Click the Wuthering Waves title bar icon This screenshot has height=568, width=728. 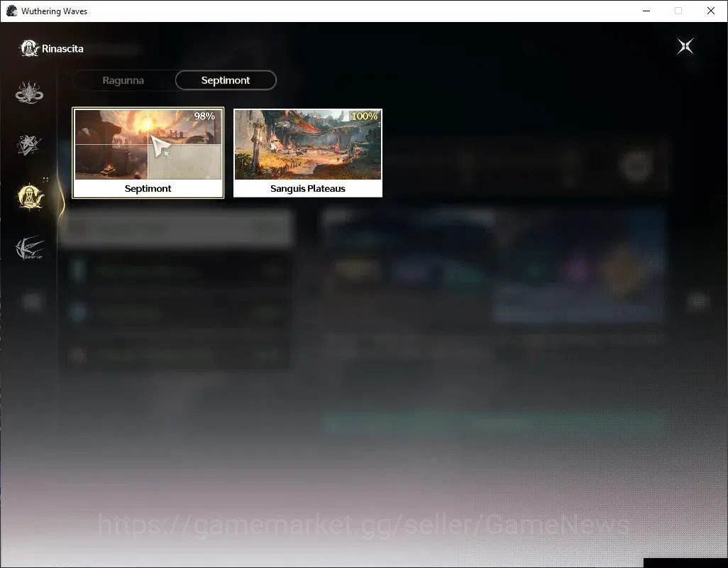click(11, 11)
